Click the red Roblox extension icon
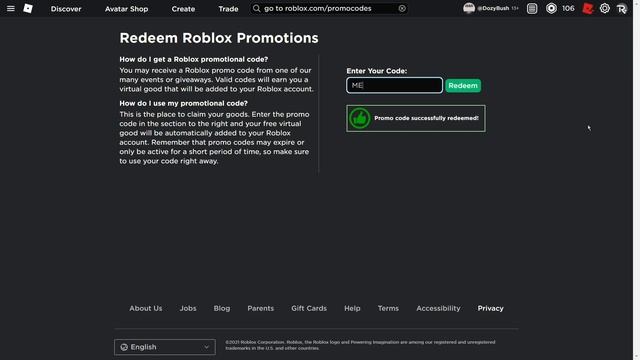The height and width of the screenshot is (360, 640). 588,8
